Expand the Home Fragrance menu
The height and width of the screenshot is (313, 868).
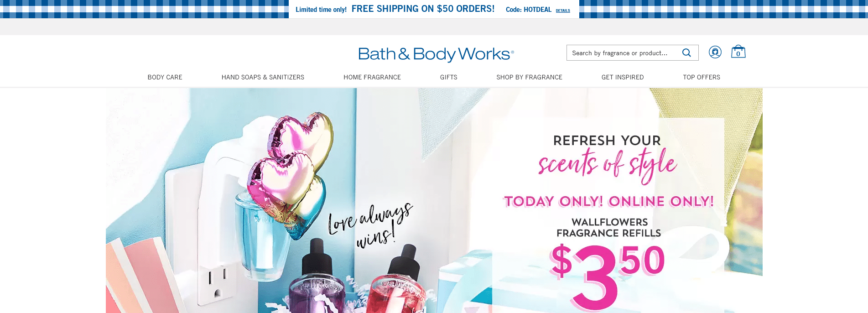coord(372,77)
